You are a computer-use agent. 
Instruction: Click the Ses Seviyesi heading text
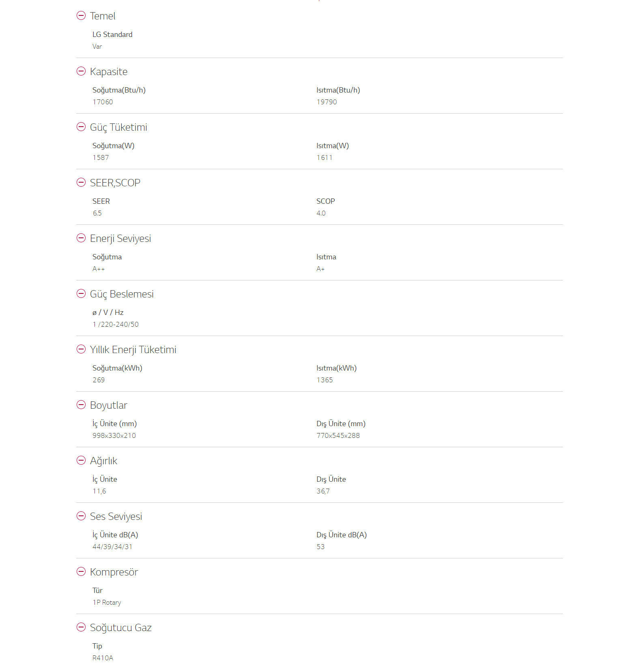(x=116, y=517)
